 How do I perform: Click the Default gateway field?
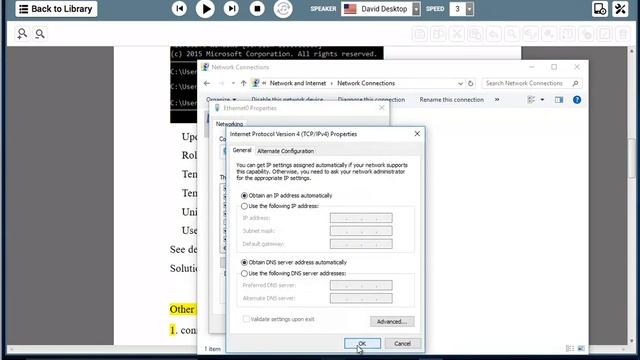tap(361, 244)
